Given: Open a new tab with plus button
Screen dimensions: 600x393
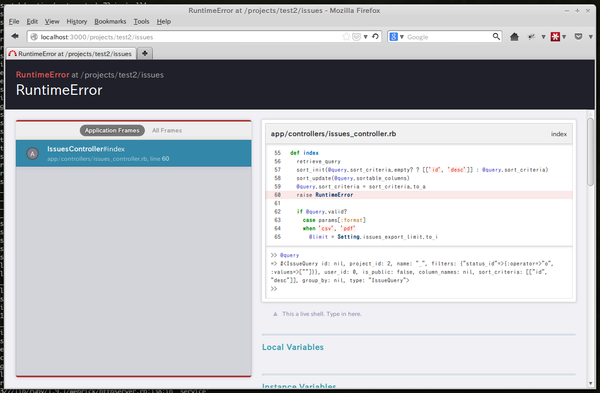Looking at the screenshot, I should tap(145, 54).
